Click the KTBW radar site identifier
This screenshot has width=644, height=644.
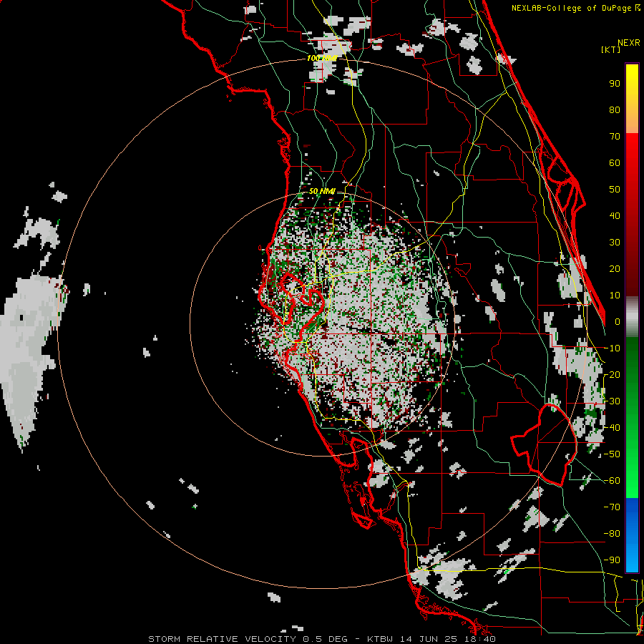tap(381, 639)
